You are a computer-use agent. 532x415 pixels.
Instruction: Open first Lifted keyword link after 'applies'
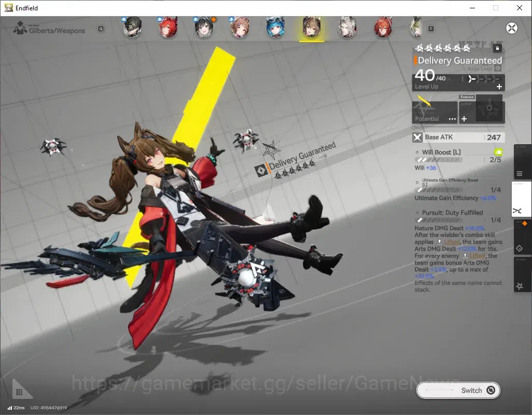[x=452, y=242]
